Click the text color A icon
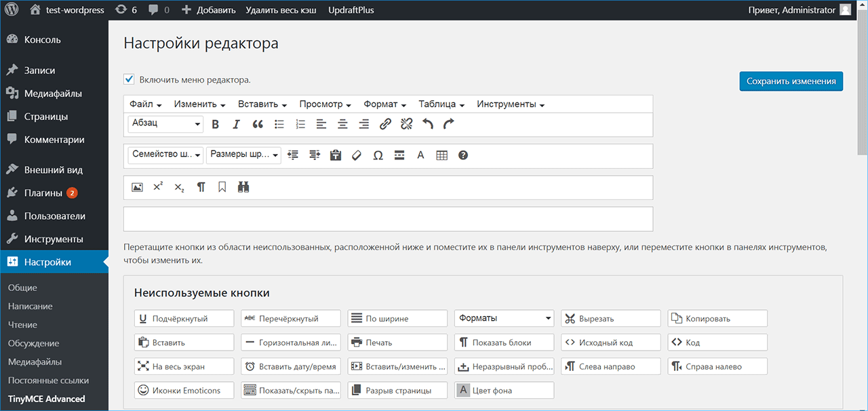 tap(420, 155)
